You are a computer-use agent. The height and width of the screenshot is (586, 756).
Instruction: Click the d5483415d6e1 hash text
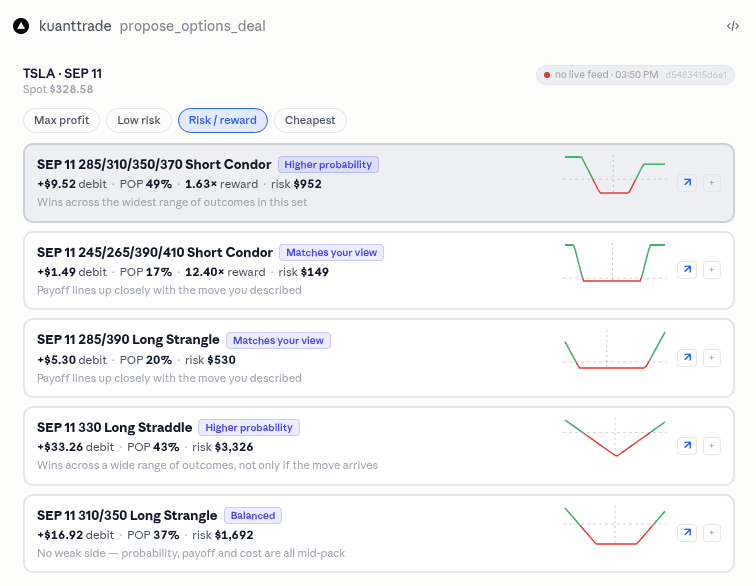pos(696,75)
